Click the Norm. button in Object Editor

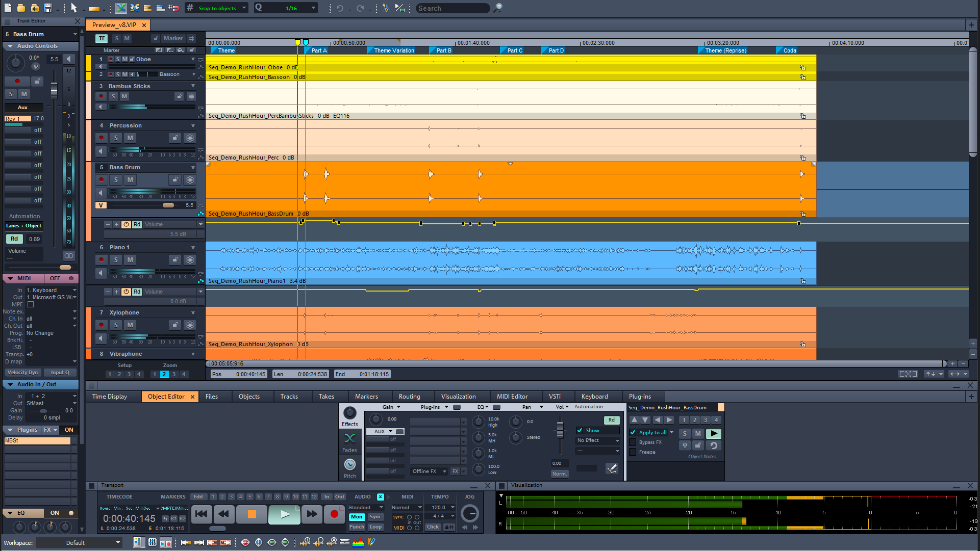[x=559, y=474]
